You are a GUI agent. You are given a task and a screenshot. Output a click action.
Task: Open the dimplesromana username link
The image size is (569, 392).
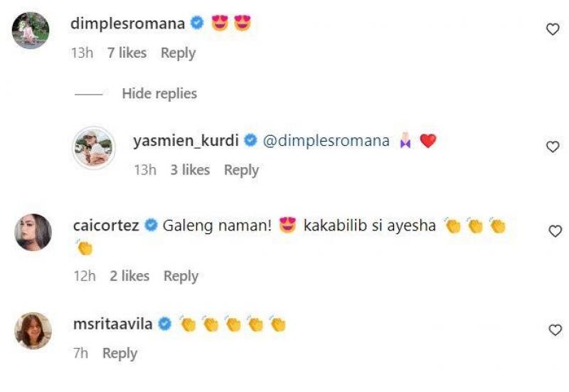tap(128, 23)
